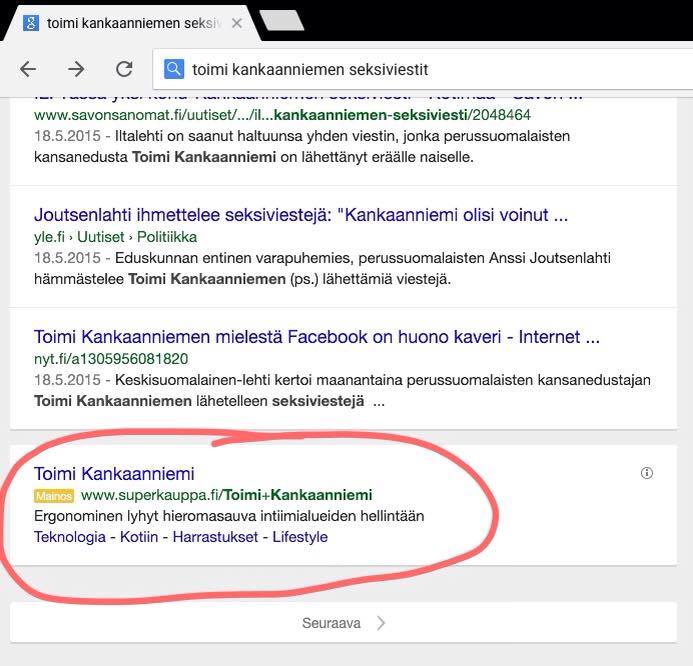Open the Toimi Kankaanniemi ad title
Image resolution: width=693 pixels, height=666 pixels.
coord(114,474)
